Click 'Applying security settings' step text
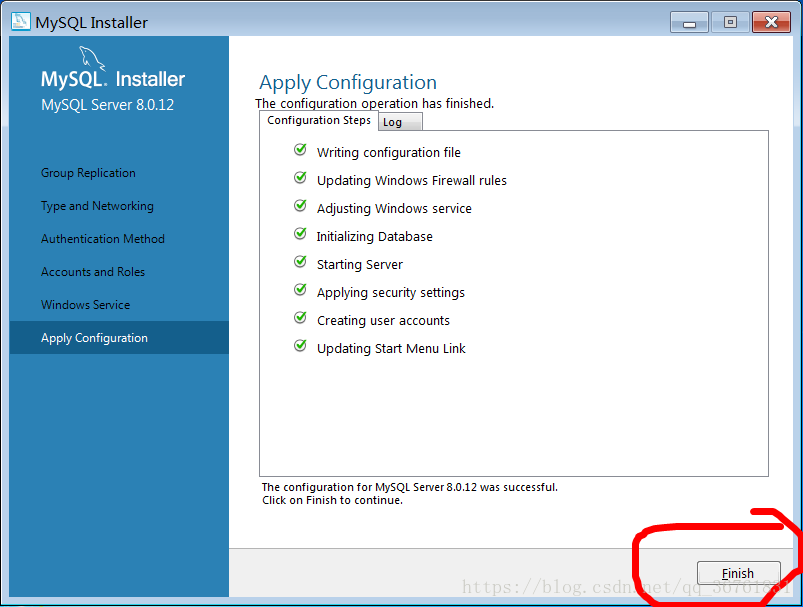Viewport: 803px width, 607px height. tap(391, 292)
